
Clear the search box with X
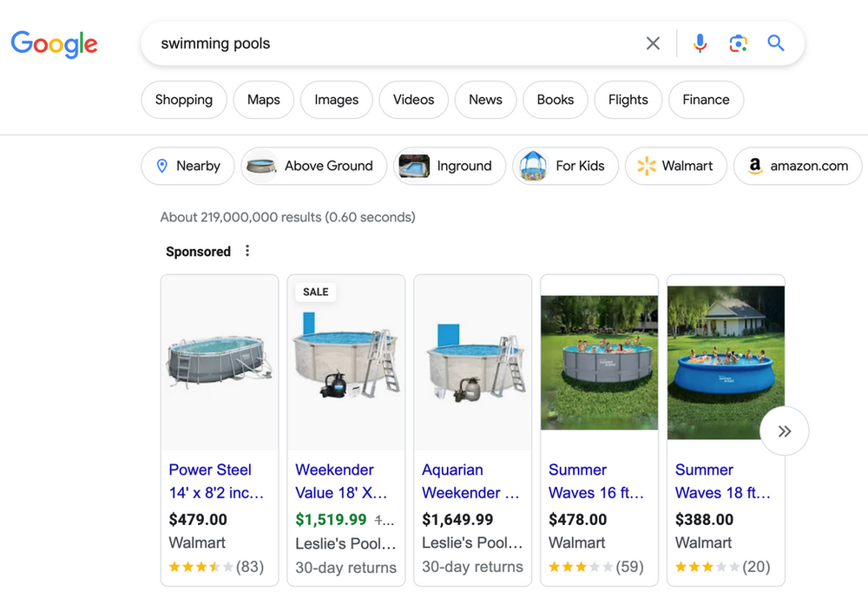tap(654, 43)
